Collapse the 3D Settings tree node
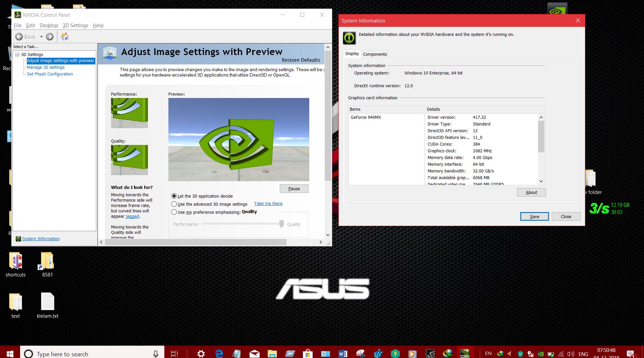 click(x=17, y=54)
